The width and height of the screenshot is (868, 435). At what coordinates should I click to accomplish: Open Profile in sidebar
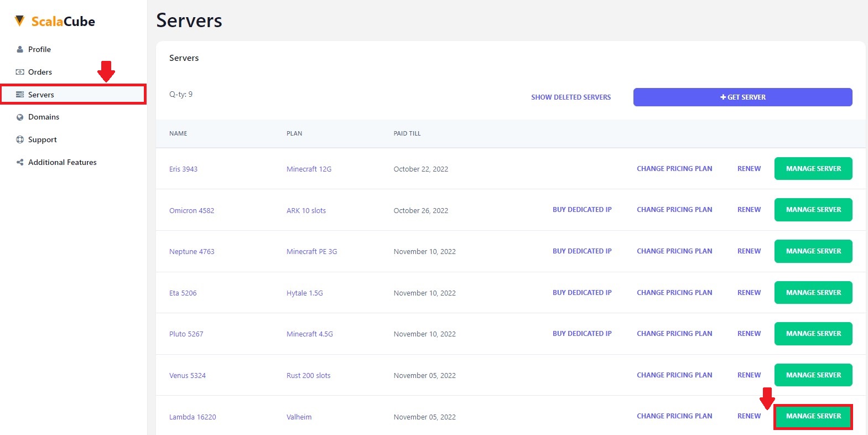pos(39,49)
